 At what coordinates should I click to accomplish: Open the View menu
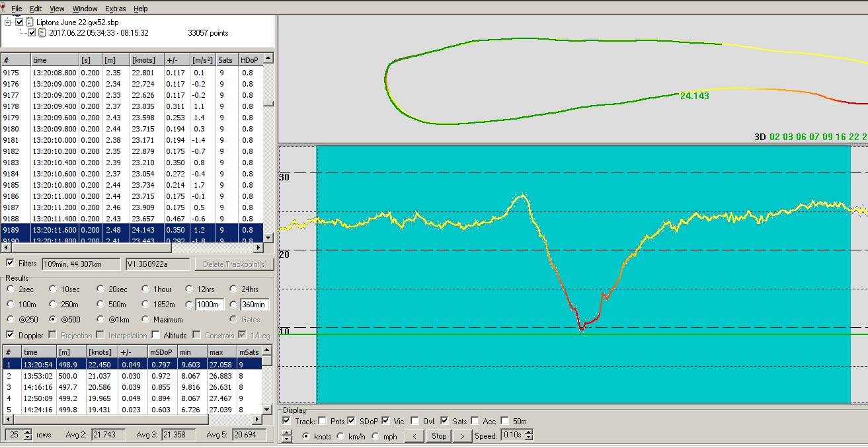(x=57, y=9)
